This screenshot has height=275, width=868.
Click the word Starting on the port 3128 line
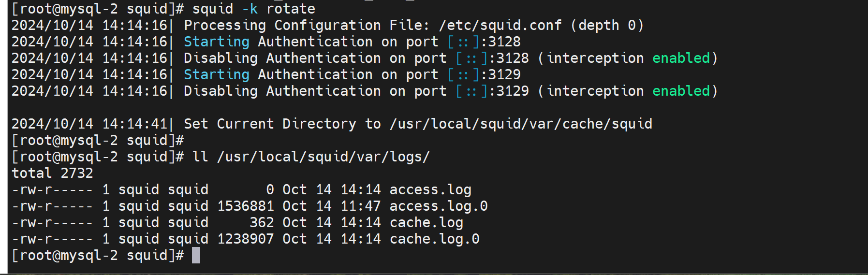pos(216,42)
